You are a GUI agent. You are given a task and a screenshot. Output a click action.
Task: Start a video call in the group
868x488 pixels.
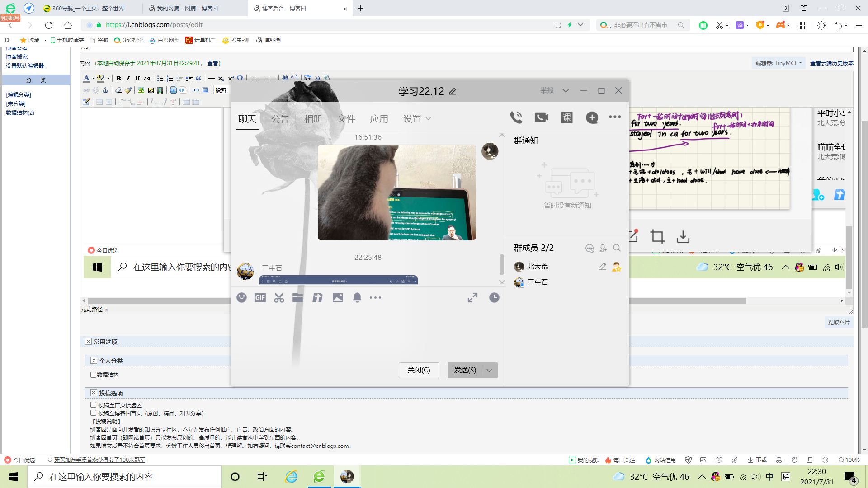pyautogui.click(x=541, y=117)
